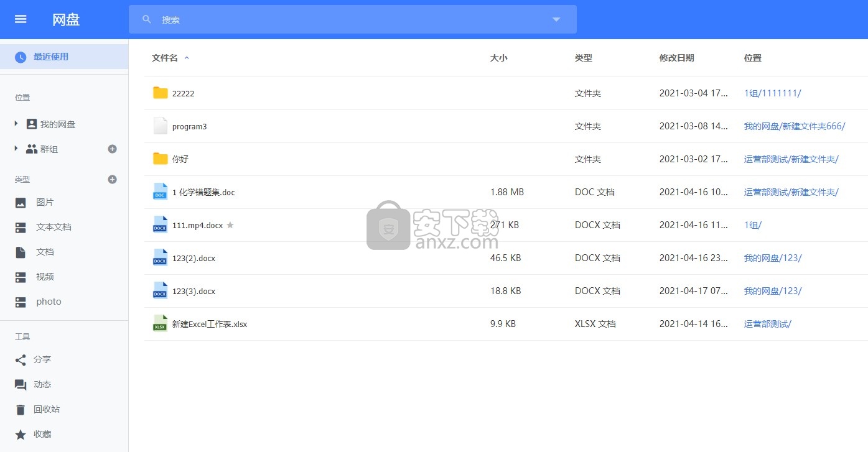Viewport: 868px width, 452px height.
Task: Sort by 文件名 column header
Action: [165, 58]
